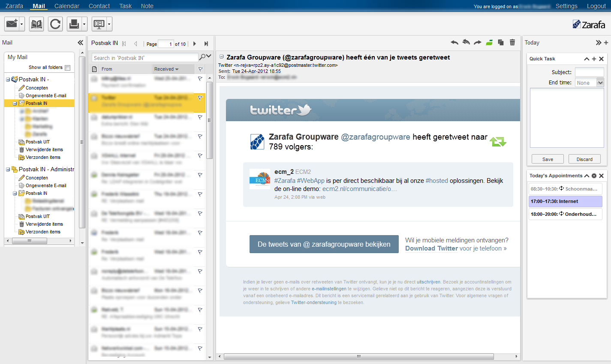
Task: Select the Ongewenste E-mail folder under My Mail
Action: click(46, 95)
